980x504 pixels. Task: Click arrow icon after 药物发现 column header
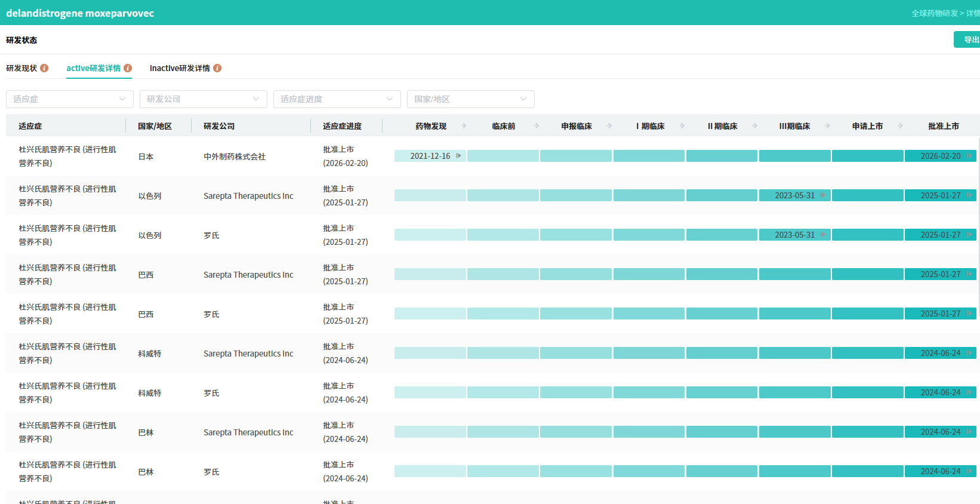click(464, 126)
